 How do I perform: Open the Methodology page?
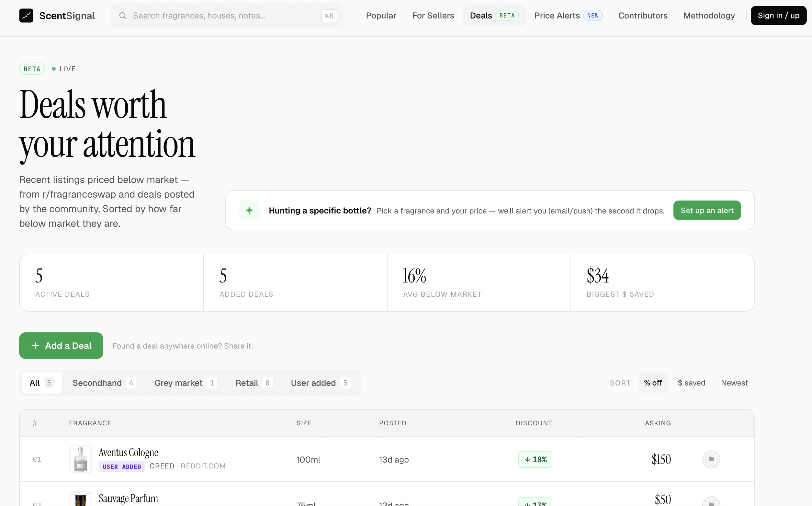click(709, 16)
